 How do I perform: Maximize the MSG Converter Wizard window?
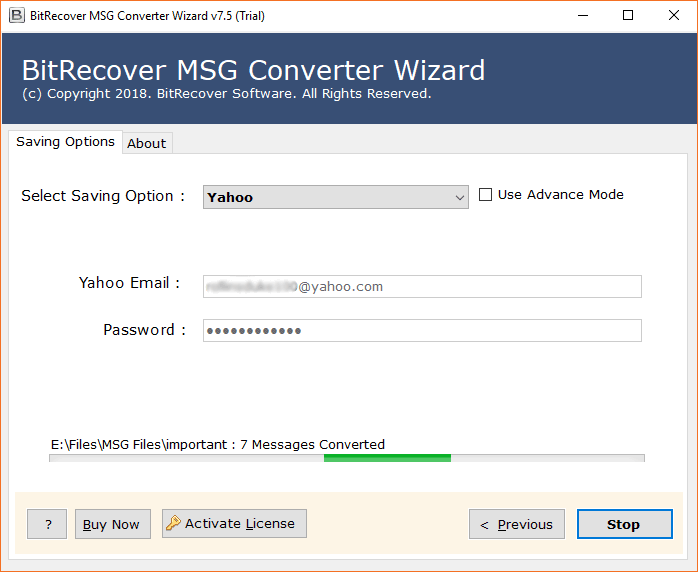[x=628, y=16]
